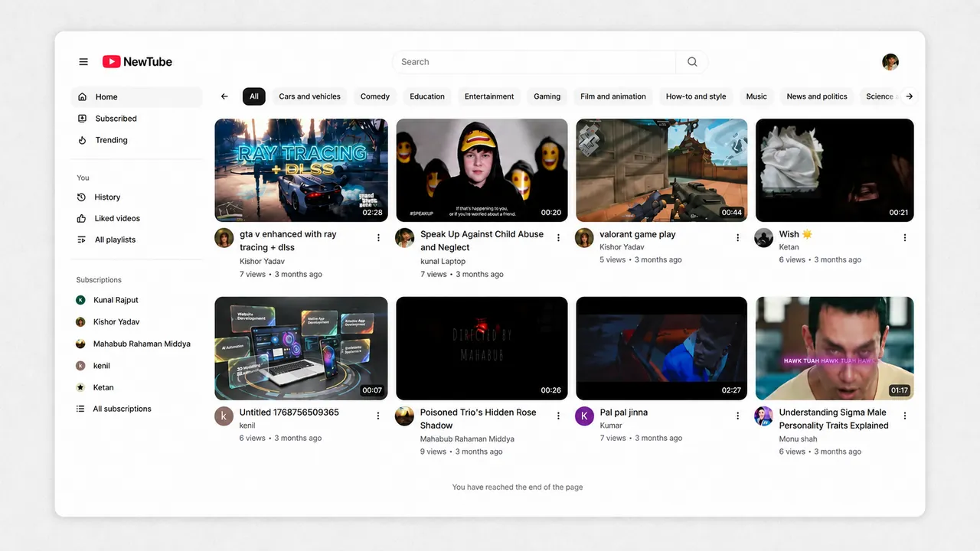Open the user profile avatar
The height and width of the screenshot is (551, 980).
890,62
